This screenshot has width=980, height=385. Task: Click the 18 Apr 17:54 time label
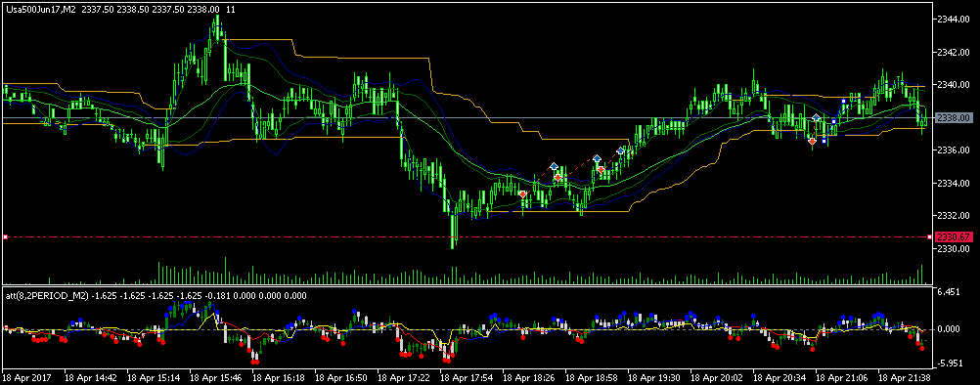pyautogui.click(x=467, y=378)
